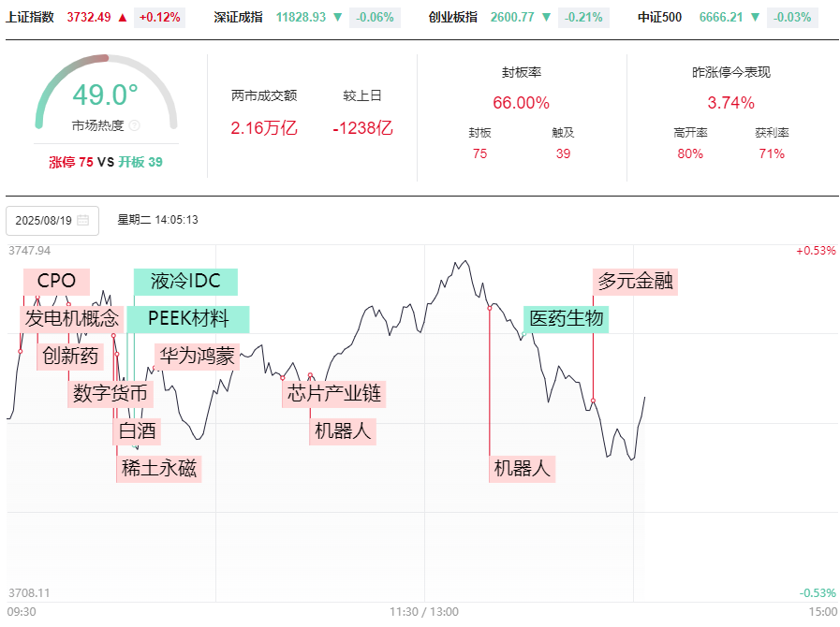This screenshot has width=840, height=627.
Task: Click the calendar icon in date field
Action: pos(82,221)
